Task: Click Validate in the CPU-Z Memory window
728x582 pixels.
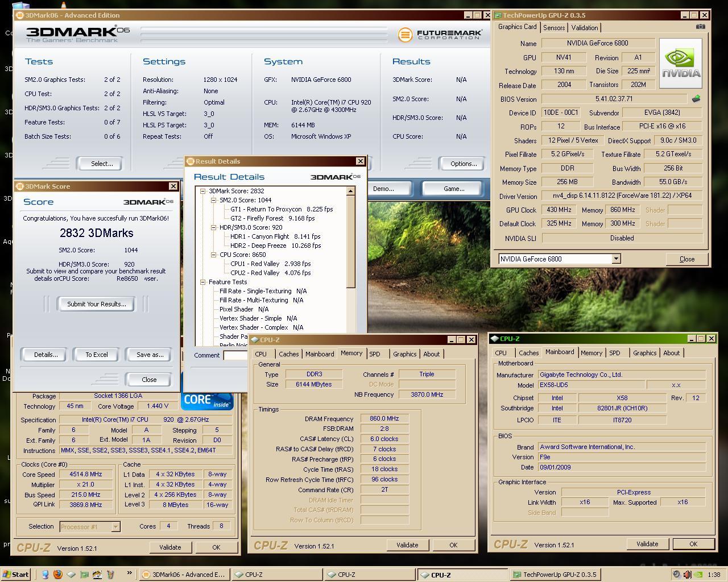Action: 407,545
